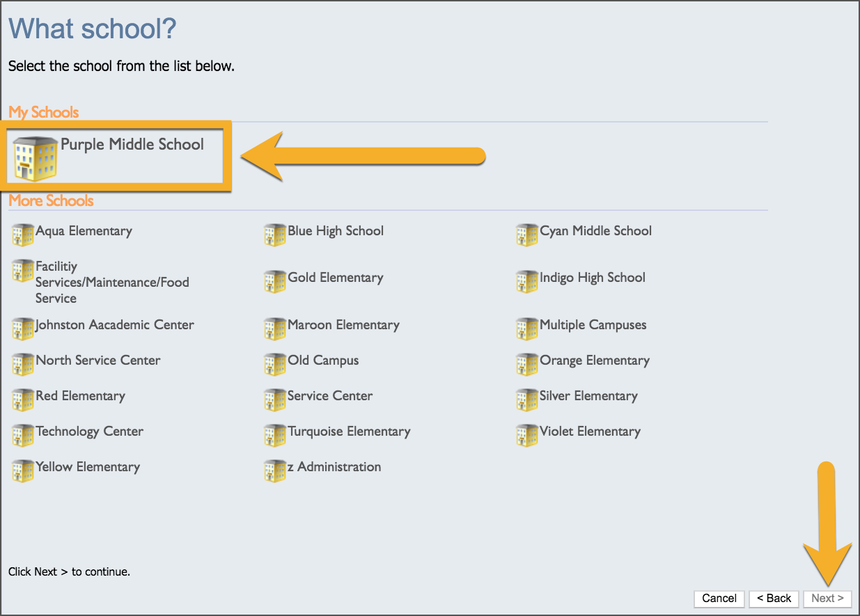Image resolution: width=860 pixels, height=616 pixels.
Task: Click the Blue High School building icon
Action: click(x=275, y=235)
